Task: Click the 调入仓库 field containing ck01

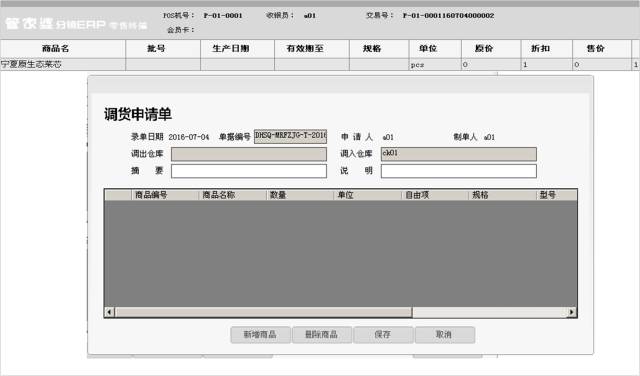Action: point(458,154)
